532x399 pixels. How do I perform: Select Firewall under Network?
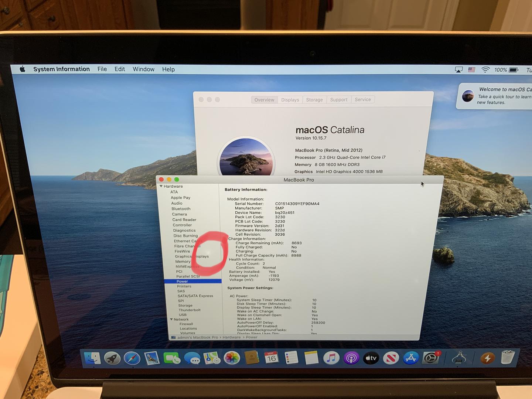click(x=186, y=324)
